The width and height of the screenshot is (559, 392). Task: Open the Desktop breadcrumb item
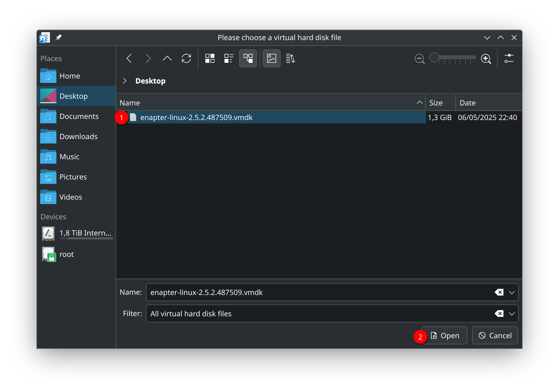(150, 81)
